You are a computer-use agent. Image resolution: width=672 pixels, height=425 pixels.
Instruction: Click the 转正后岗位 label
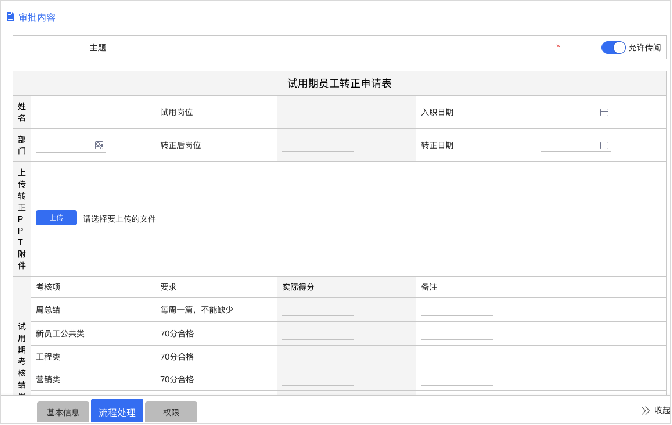click(x=181, y=146)
